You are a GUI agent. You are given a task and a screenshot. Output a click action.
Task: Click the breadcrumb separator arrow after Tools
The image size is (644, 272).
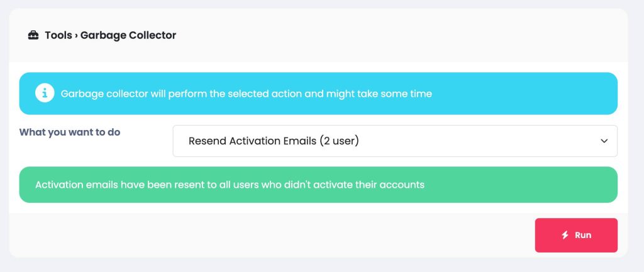pyautogui.click(x=76, y=36)
